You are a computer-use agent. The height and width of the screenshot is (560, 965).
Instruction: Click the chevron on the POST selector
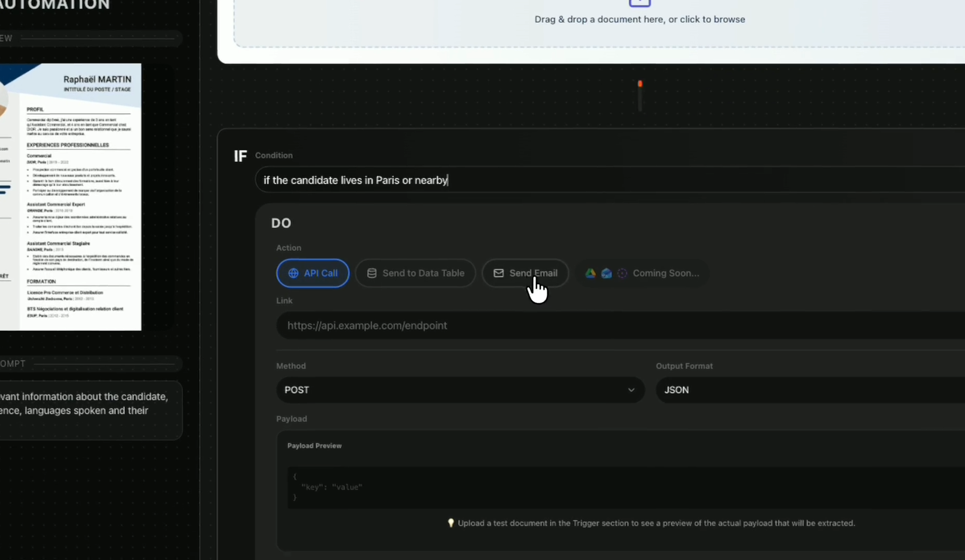[631, 390]
